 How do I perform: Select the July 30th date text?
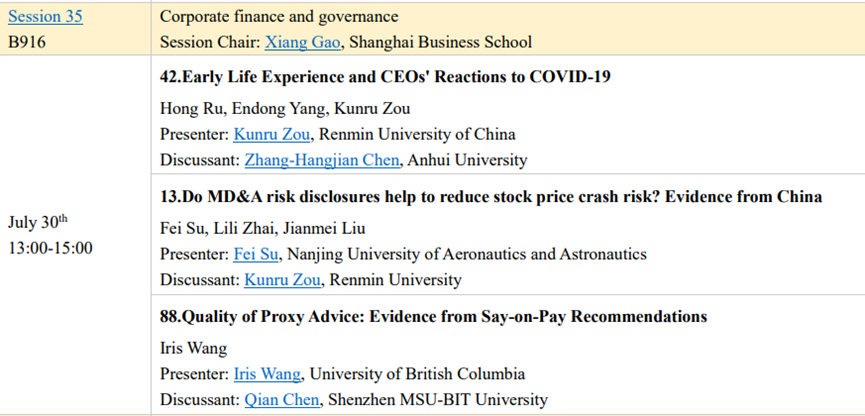(x=38, y=222)
